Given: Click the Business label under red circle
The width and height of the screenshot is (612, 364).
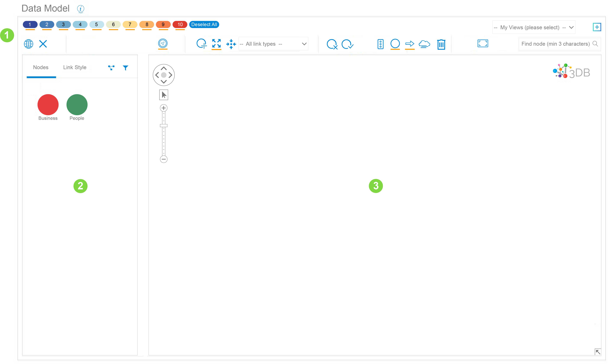Looking at the screenshot, I should tap(48, 118).
